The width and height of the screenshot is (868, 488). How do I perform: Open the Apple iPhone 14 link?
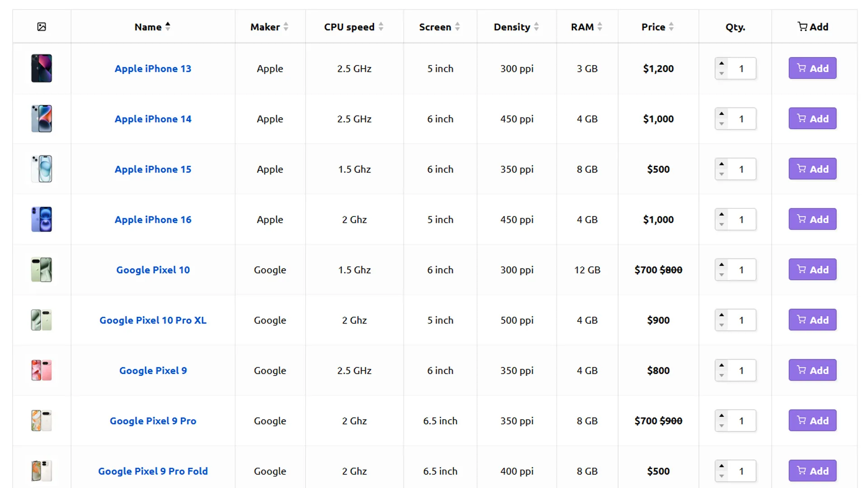tap(153, 119)
